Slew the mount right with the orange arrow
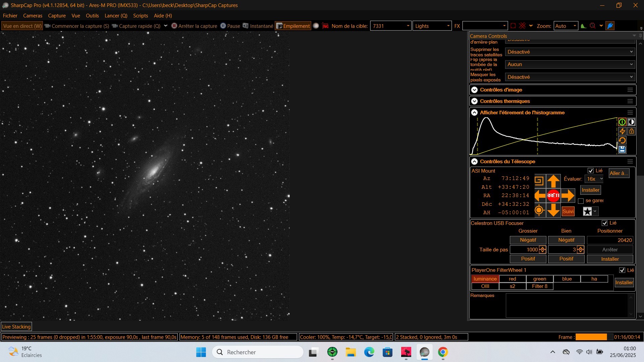644x362 pixels. (x=568, y=195)
